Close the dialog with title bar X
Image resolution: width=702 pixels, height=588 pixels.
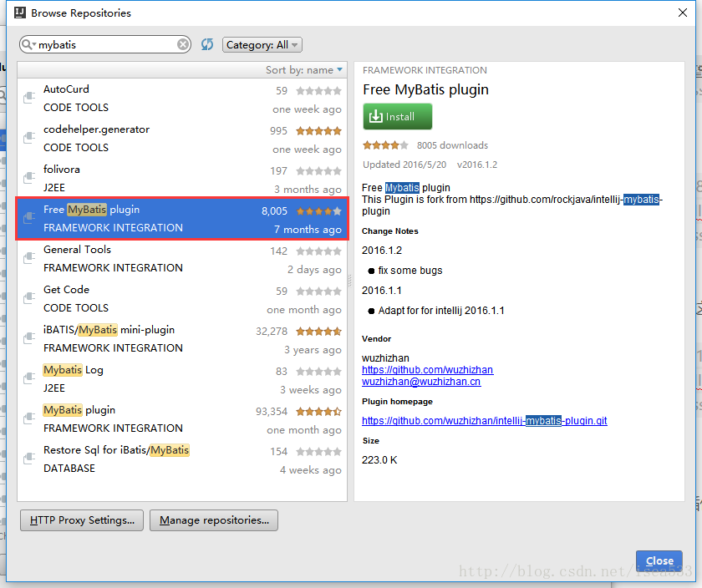coord(682,13)
